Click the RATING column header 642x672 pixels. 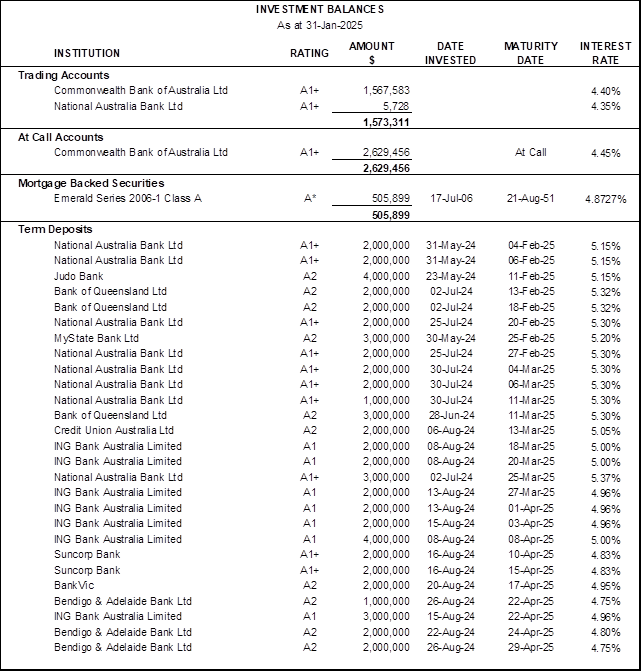(x=309, y=53)
